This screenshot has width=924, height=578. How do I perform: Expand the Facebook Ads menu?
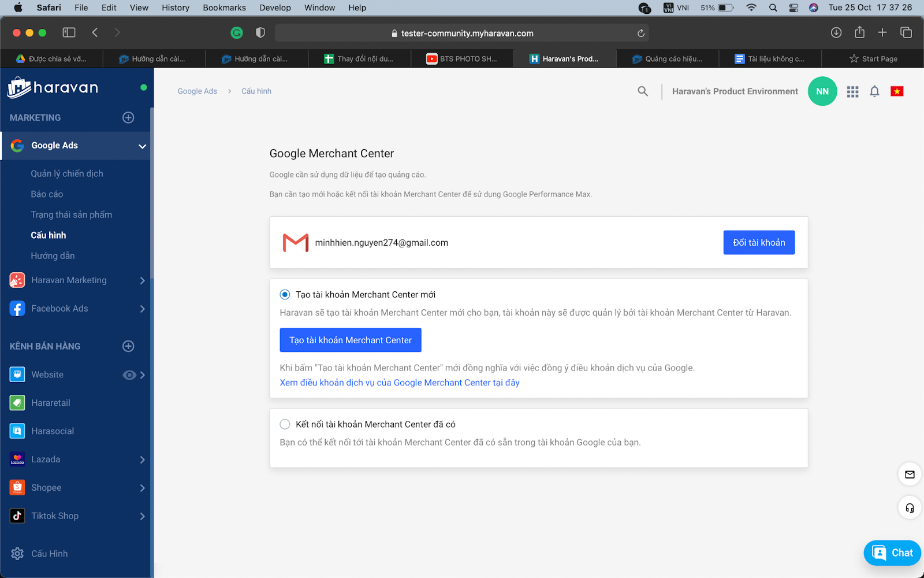pos(142,309)
